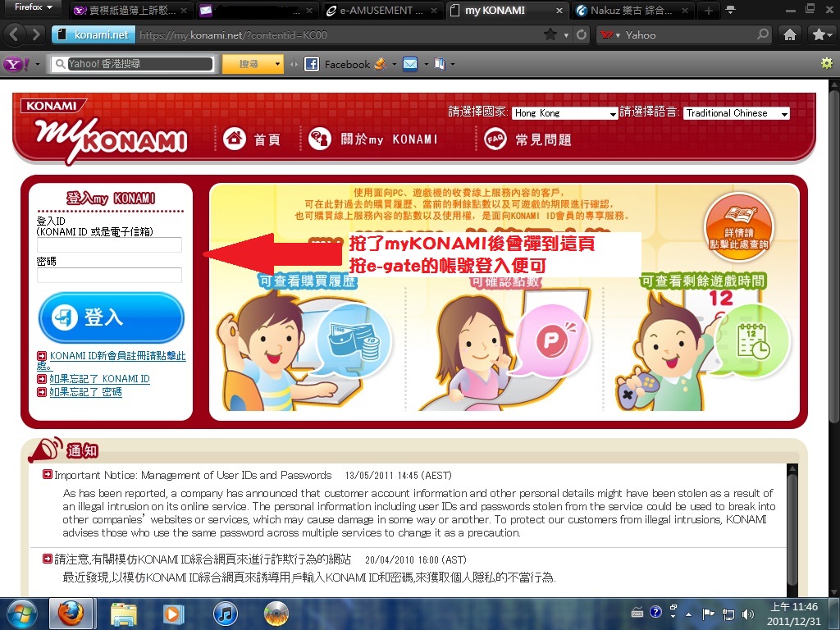Click the Yahoo toolbar Y! logo
Image resolution: width=840 pixels, height=630 pixels.
point(16,64)
